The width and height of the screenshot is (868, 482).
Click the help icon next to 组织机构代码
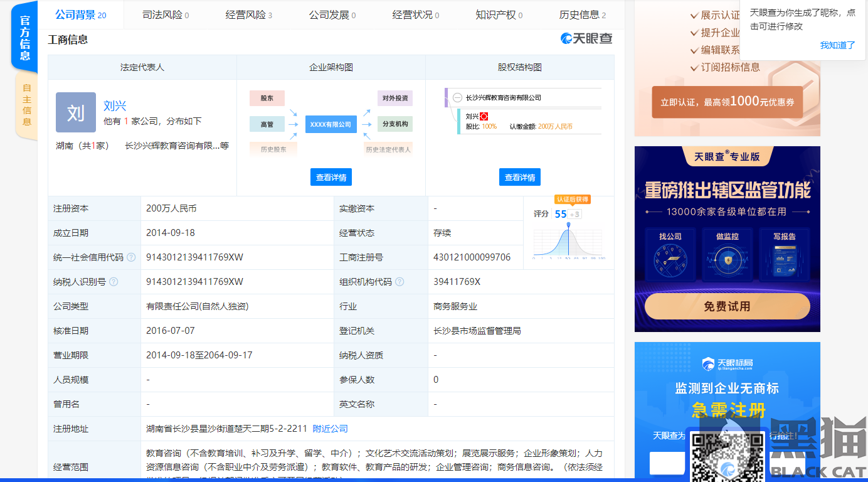400,282
